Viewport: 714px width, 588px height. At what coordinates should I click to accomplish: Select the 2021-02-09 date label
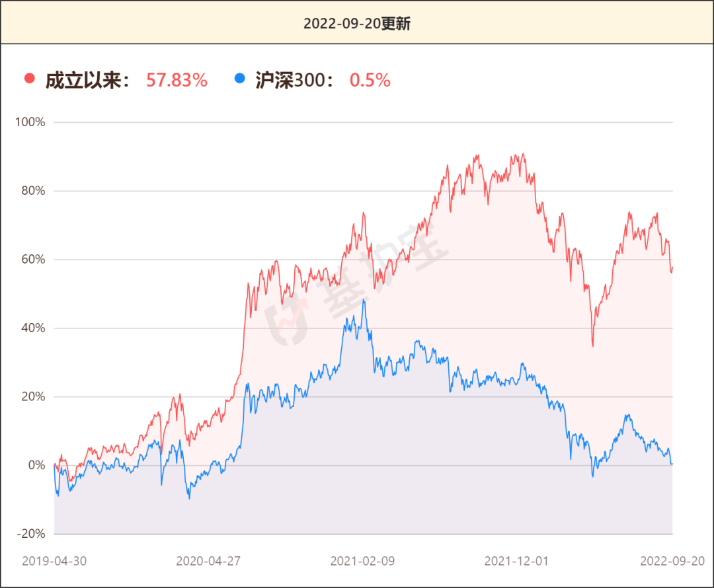(x=362, y=560)
